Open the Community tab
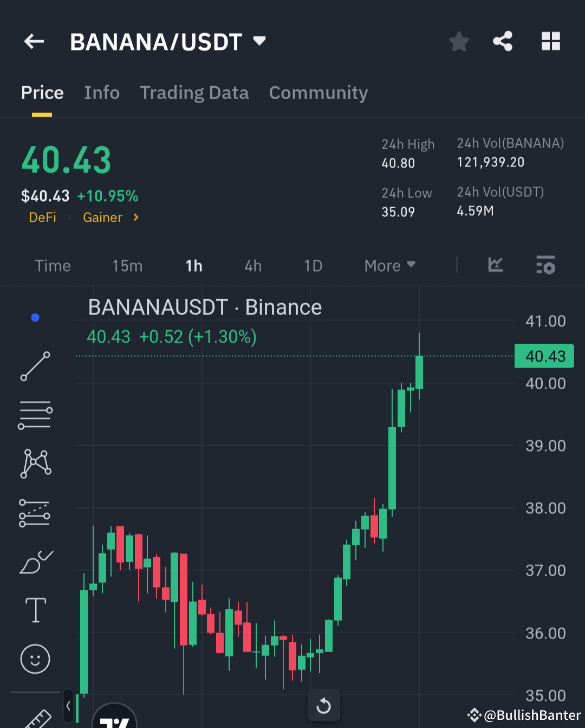Screen dimensions: 585x728 pyautogui.click(x=318, y=93)
